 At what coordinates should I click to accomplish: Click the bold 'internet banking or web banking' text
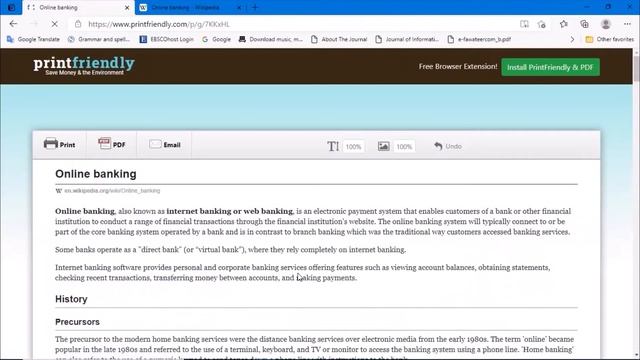229,211
